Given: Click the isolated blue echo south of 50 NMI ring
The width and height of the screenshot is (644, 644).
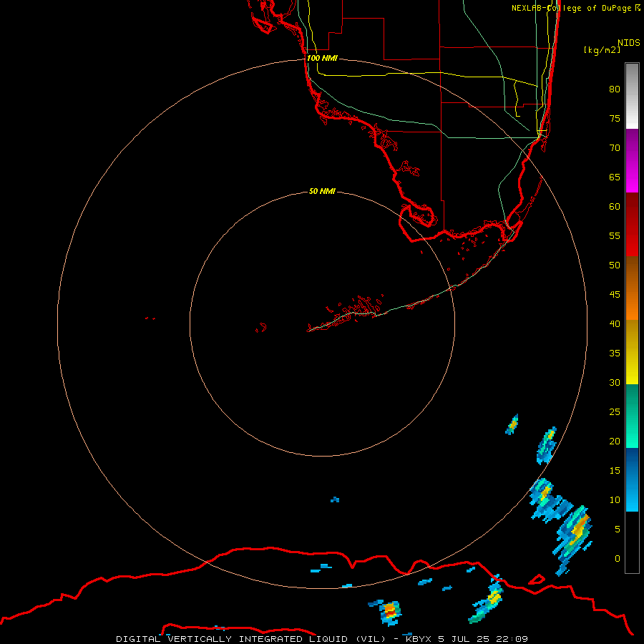Looking at the screenshot, I should 335,499.
